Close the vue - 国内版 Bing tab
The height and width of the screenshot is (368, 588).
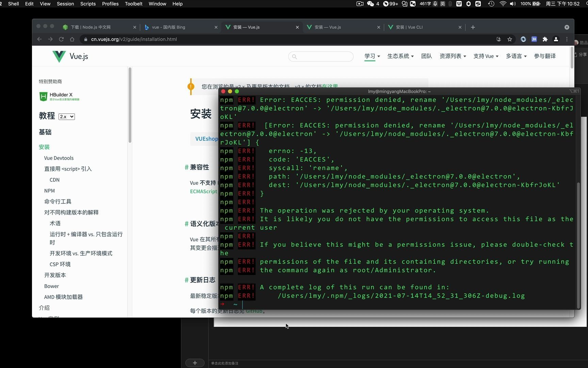[216, 27]
